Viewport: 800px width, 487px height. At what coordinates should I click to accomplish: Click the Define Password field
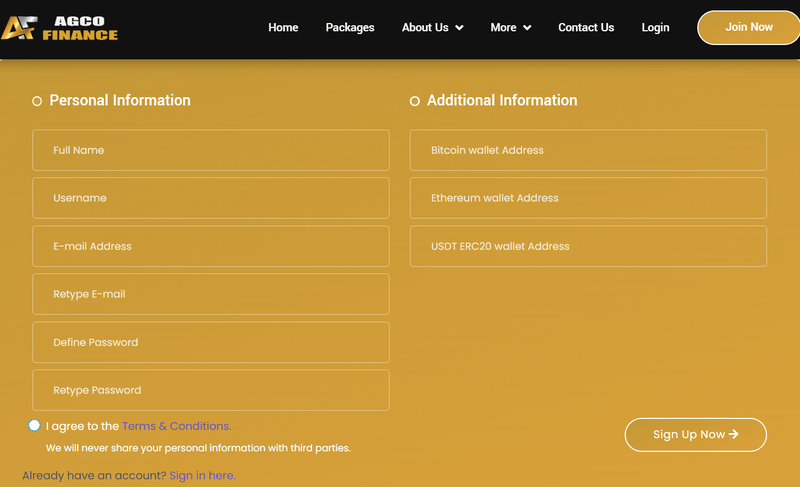(211, 342)
